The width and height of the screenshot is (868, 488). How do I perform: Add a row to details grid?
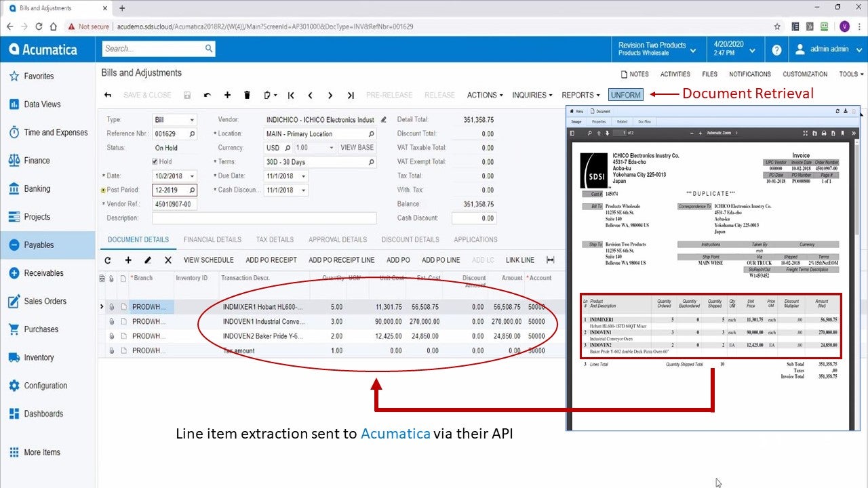pos(127,260)
